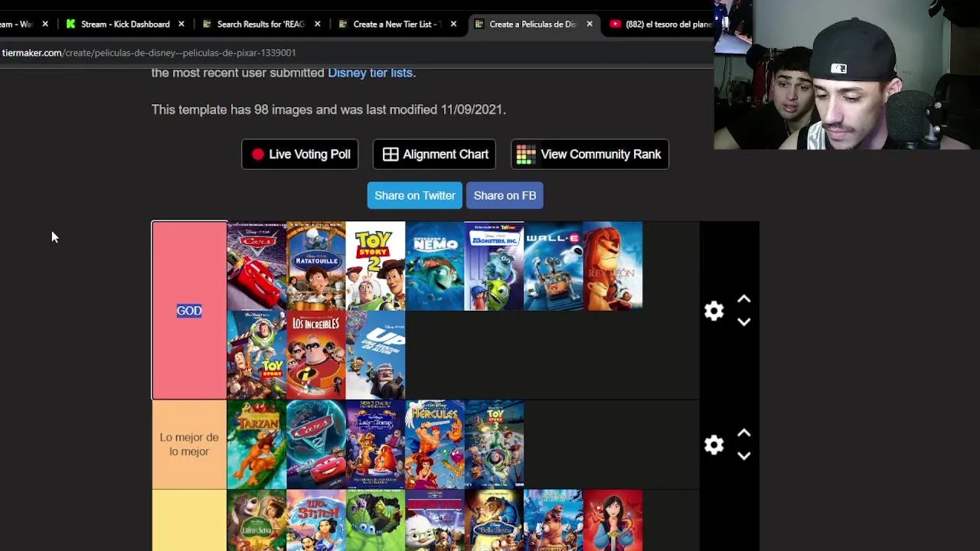The height and width of the screenshot is (551, 980).
Task: Move the GOD tier up with its arrow
Action: coord(743,299)
